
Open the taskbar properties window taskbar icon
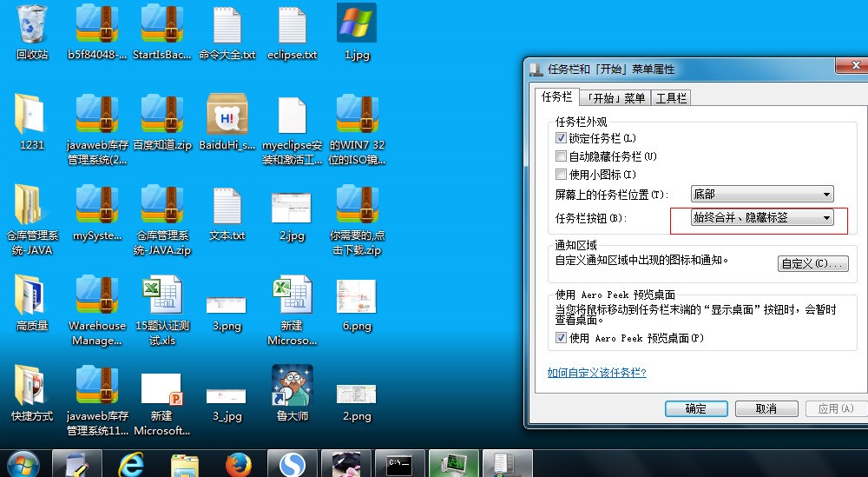(x=507, y=464)
